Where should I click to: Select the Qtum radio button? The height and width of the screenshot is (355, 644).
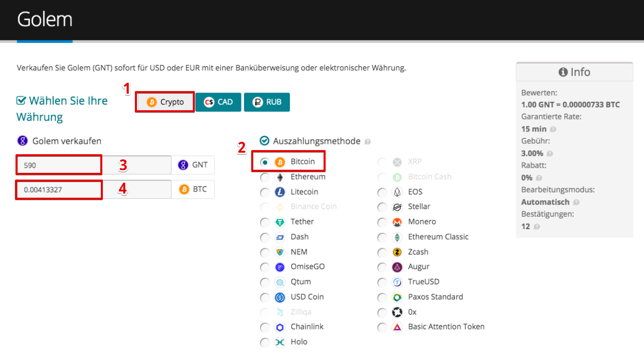click(265, 282)
